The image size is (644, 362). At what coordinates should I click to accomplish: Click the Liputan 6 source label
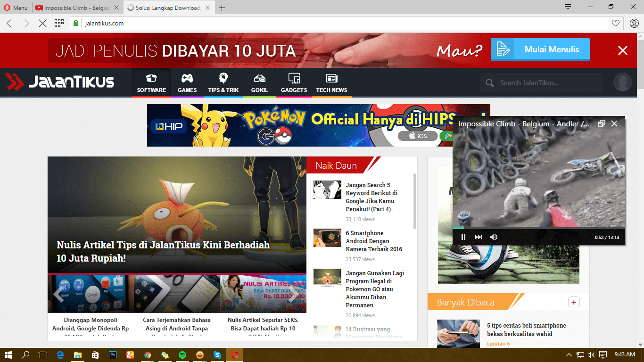pyautogui.click(x=498, y=344)
